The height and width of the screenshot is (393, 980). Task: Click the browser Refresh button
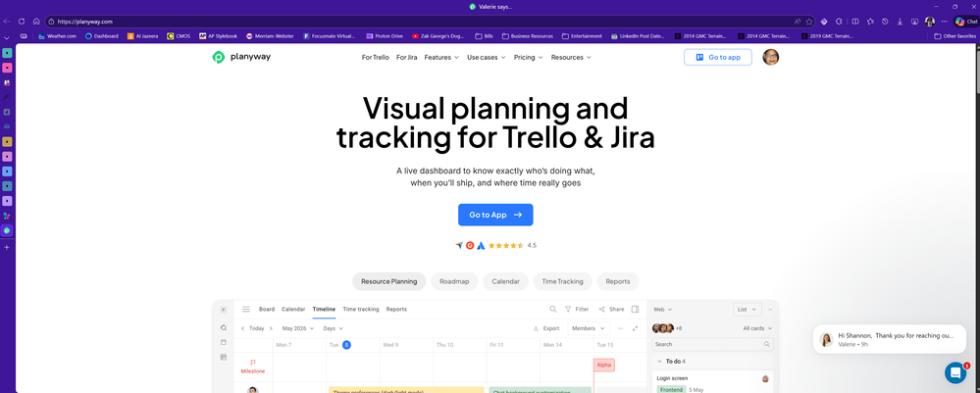22,22
